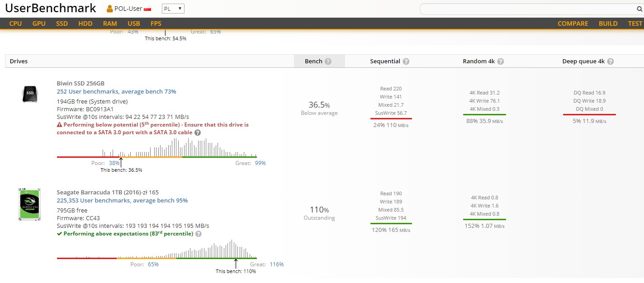Open the BUILD page
This screenshot has width=644, height=283.
click(x=608, y=24)
